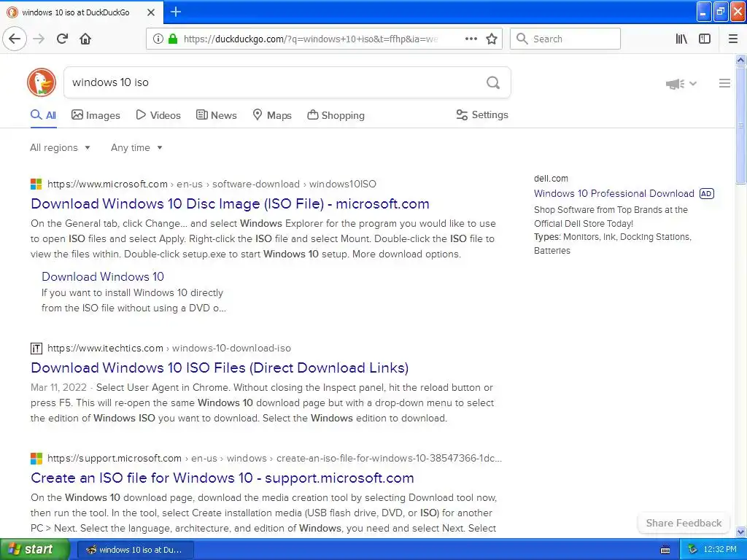The height and width of the screenshot is (560, 747).
Task: Click the Microsoft favicon of the first result
Action: [36, 184]
